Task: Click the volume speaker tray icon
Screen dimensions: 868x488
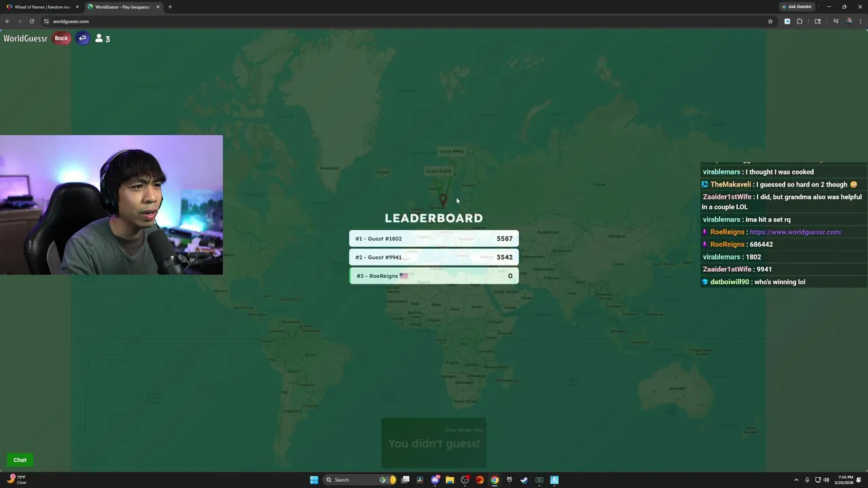Action: [x=826, y=480]
